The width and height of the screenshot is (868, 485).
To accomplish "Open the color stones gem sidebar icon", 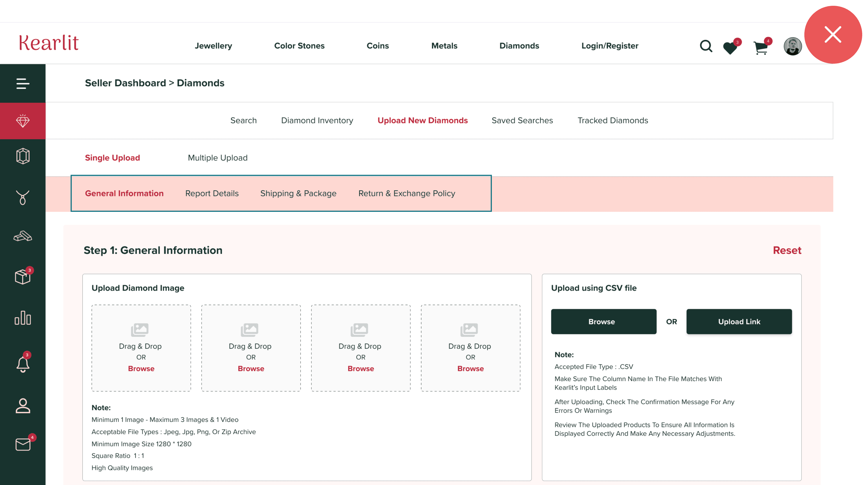I will pyautogui.click(x=23, y=156).
